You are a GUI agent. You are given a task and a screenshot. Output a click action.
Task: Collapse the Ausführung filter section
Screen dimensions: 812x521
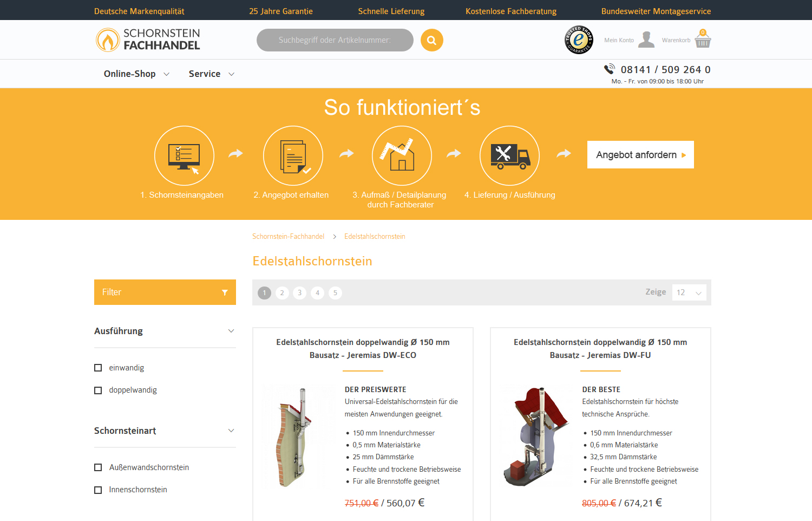(x=232, y=331)
